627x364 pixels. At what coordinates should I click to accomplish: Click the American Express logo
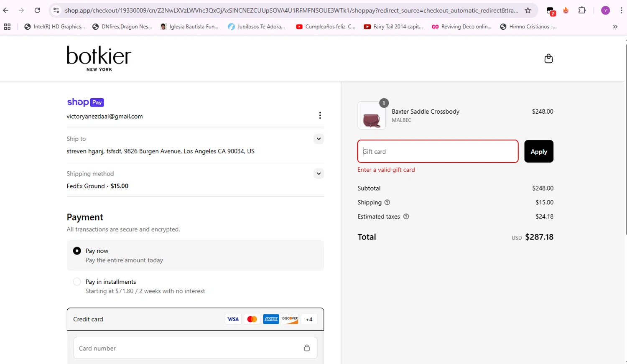coord(271,319)
